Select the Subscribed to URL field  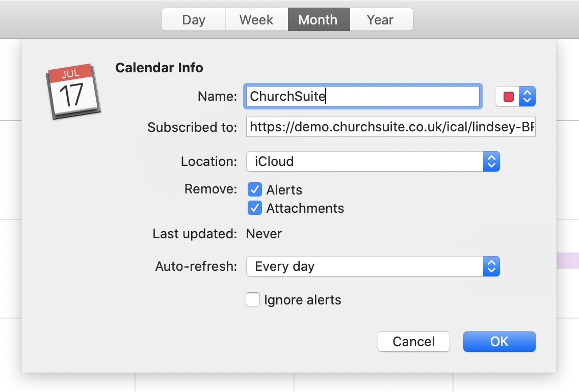390,127
